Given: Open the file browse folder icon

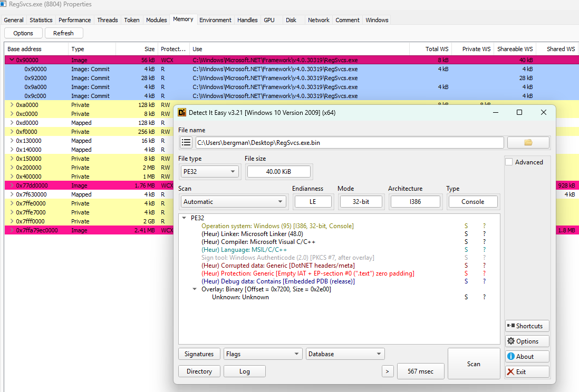Looking at the screenshot, I should click(x=528, y=142).
